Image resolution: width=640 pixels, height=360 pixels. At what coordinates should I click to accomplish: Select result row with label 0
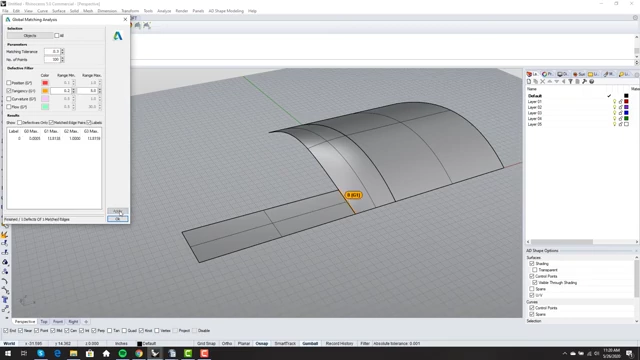pyautogui.click(x=54, y=138)
